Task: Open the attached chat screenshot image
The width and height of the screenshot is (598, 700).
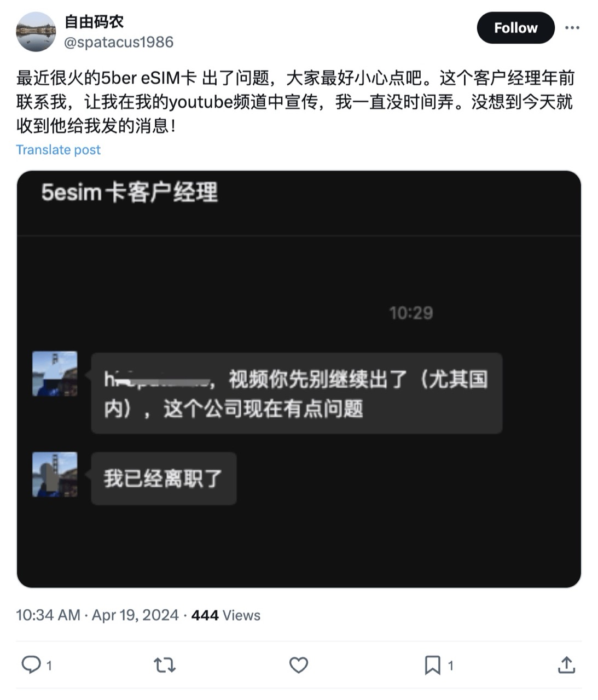Action: (x=299, y=379)
